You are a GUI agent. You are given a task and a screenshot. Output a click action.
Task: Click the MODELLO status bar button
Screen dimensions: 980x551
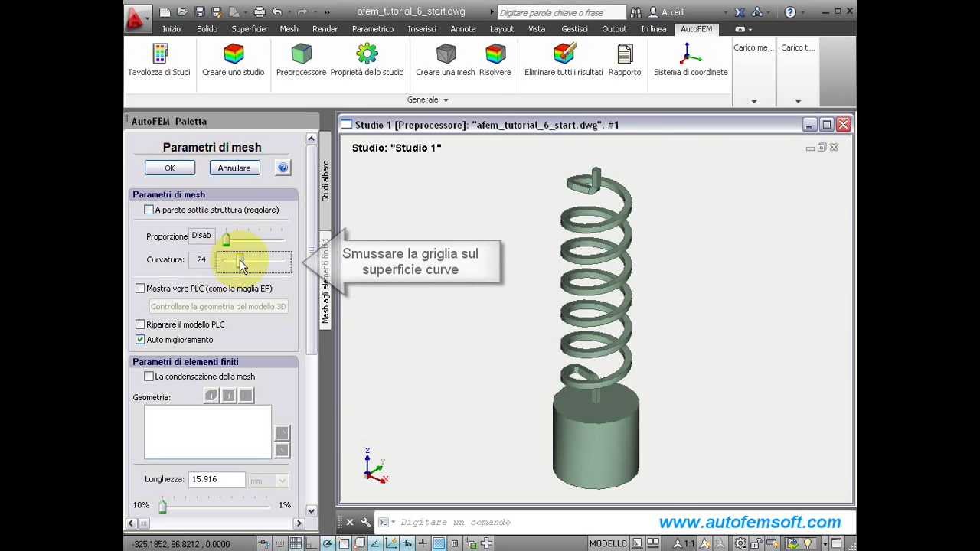pyautogui.click(x=608, y=544)
